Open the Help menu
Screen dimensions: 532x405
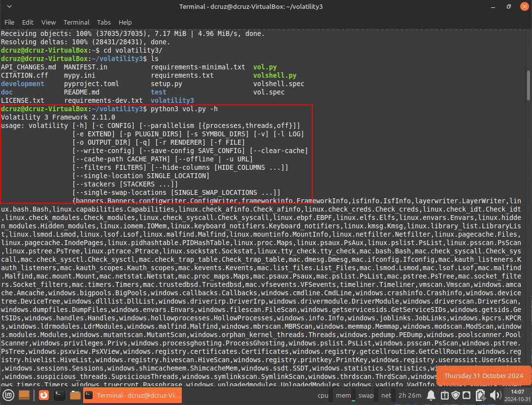pyautogui.click(x=125, y=22)
